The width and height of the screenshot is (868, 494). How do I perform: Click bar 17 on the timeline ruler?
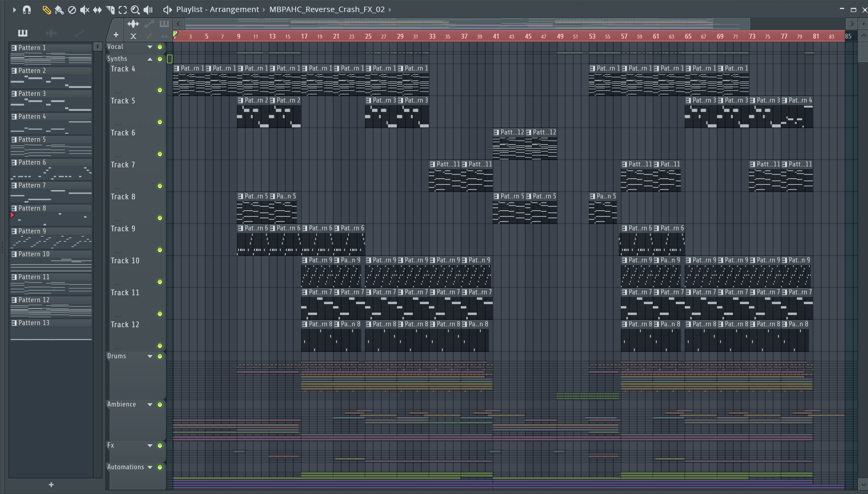(x=304, y=36)
